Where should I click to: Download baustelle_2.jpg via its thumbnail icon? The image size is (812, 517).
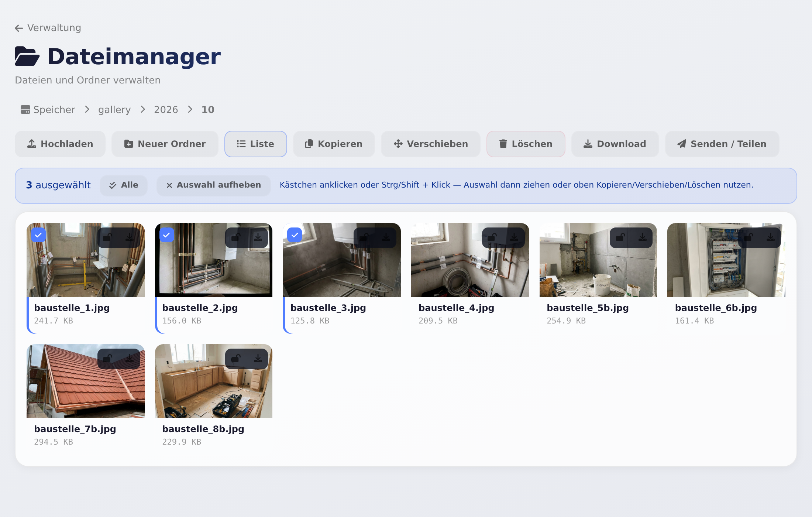pyautogui.click(x=258, y=237)
